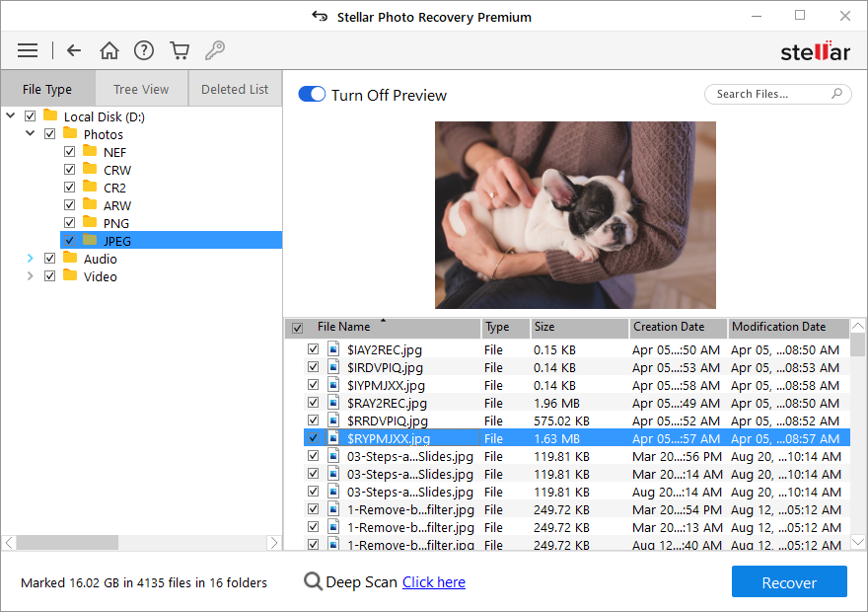The image size is (868, 612).
Task: Click the file list scroll up arrow
Action: pyautogui.click(x=857, y=326)
